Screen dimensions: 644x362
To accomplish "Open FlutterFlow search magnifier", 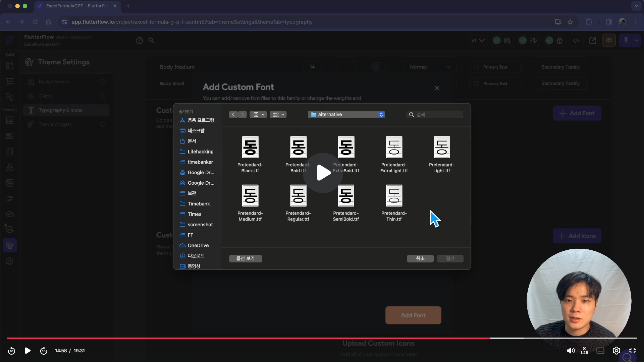I will tap(151, 40).
